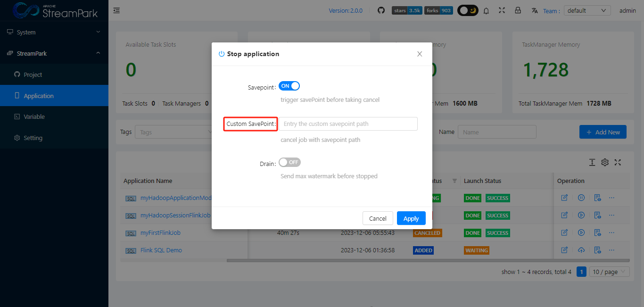644x307 pixels.
Task: Switch interface language via the translate icon
Action: 535,10
